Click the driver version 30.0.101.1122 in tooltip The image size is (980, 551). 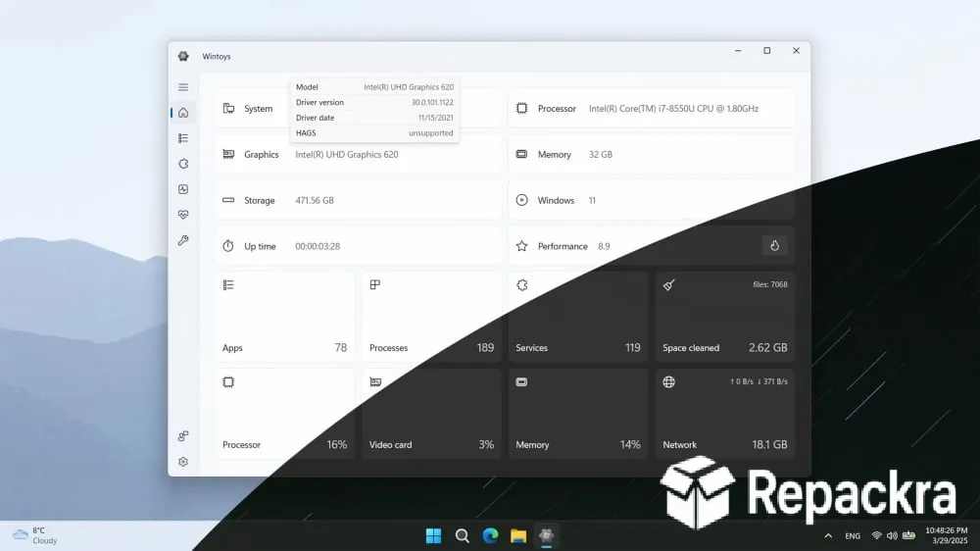[432, 103]
